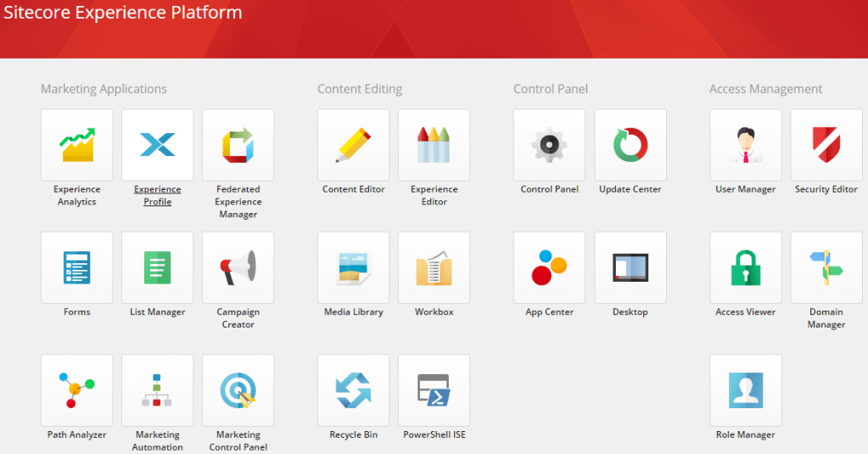
Task: Launch Marketing Control Panel target icon
Action: pos(238,390)
